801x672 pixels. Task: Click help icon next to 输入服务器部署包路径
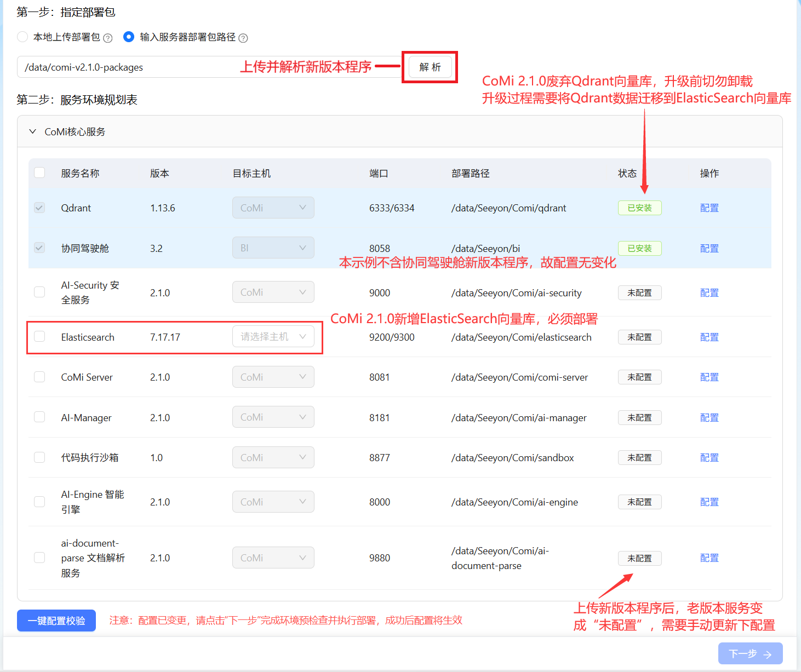pos(243,38)
